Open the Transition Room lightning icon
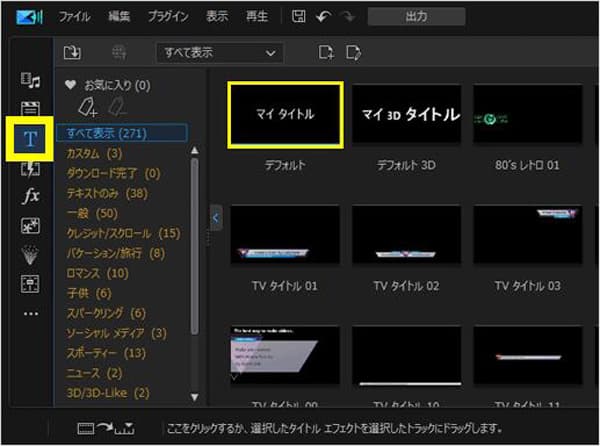This screenshot has height=446, width=600. pyautogui.click(x=30, y=169)
